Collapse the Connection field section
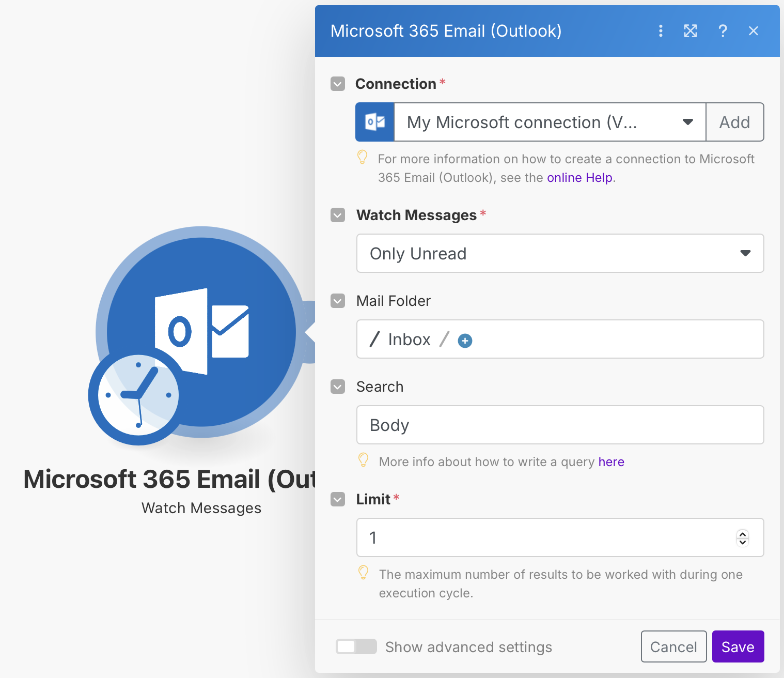 [338, 84]
